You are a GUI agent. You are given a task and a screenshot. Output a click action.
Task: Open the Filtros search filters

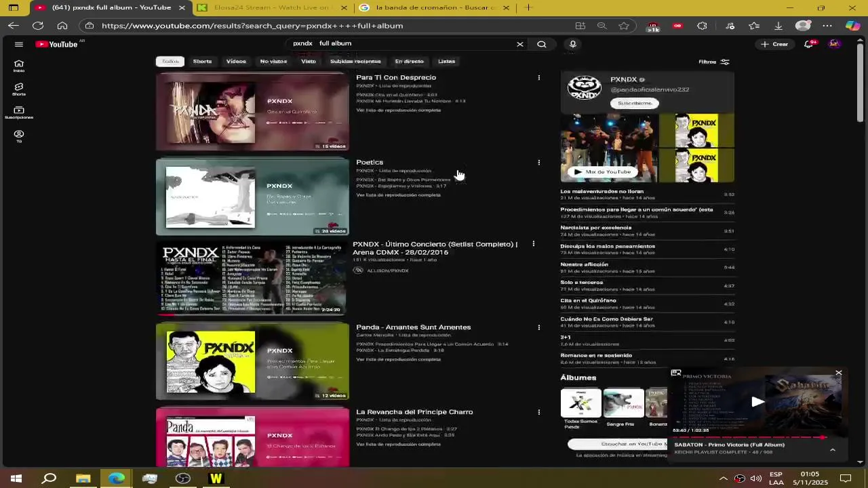click(x=714, y=62)
